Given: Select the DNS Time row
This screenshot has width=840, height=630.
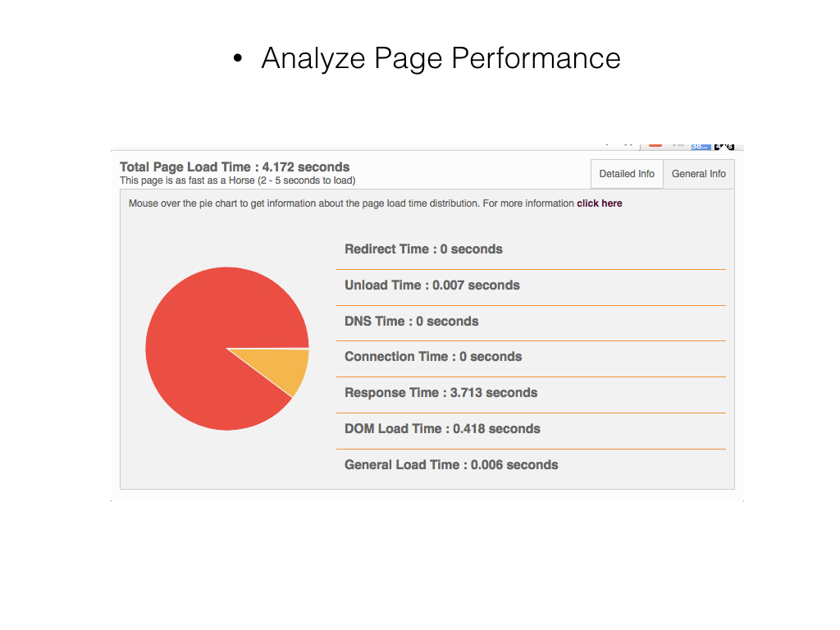Looking at the screenshot, I should (531, 322).
